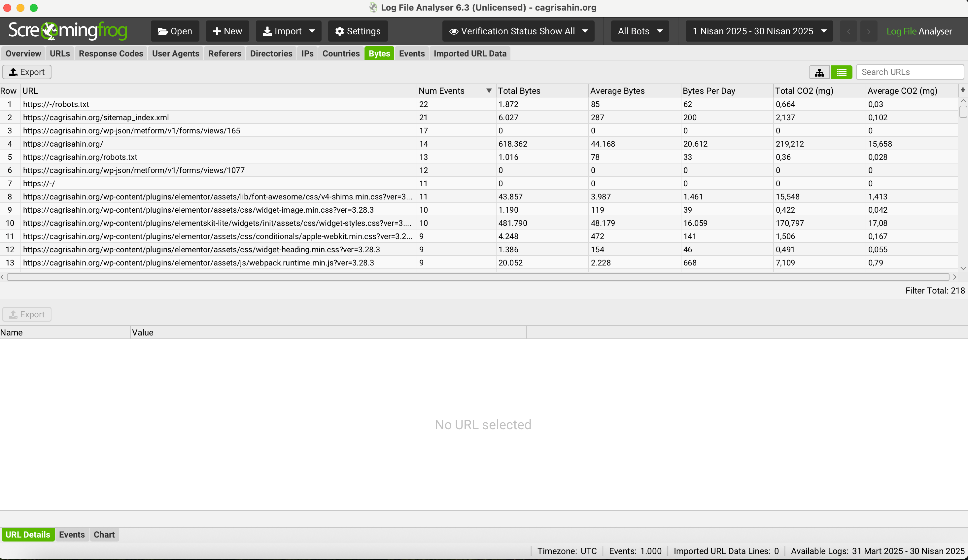Image resolution: width=968 pixels, height=560 pixels.
Task: Create a new project with New
Action: click(x=227, y=31)
